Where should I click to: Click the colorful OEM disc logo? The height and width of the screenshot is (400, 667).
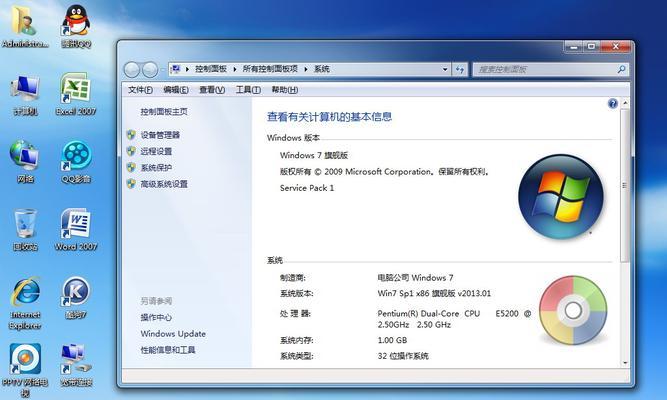[573, 310]
